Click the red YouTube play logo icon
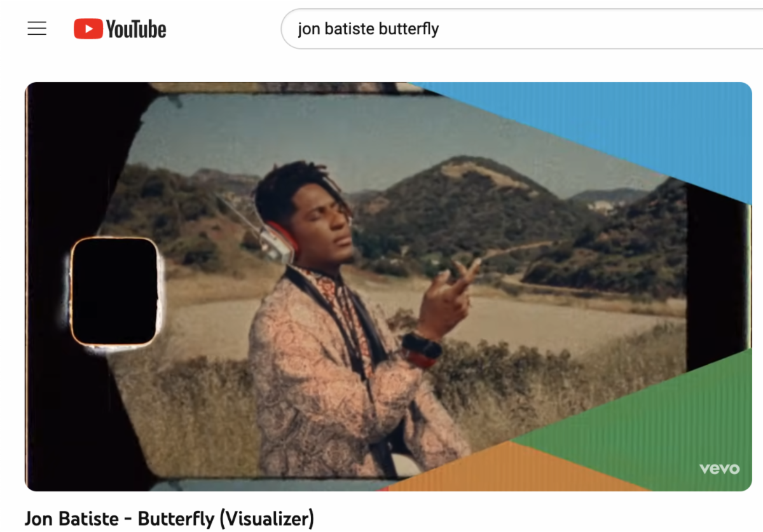Viewport: 763px width, 532px height. pos(88,29)
